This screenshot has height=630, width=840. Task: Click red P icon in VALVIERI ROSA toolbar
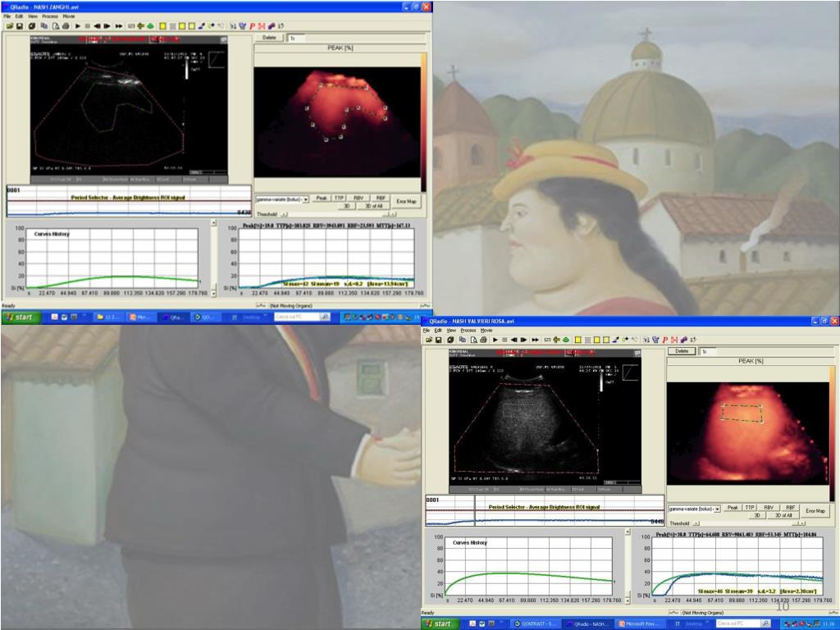664,340
